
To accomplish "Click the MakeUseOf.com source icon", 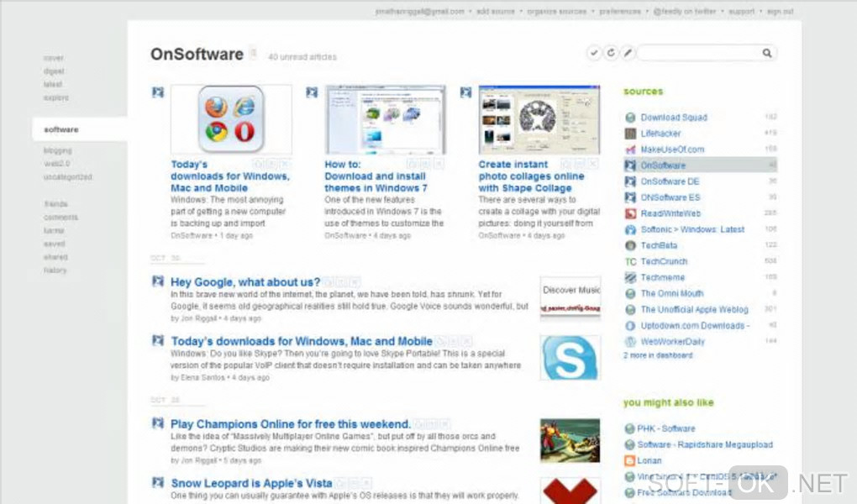I will pos(630,150).
